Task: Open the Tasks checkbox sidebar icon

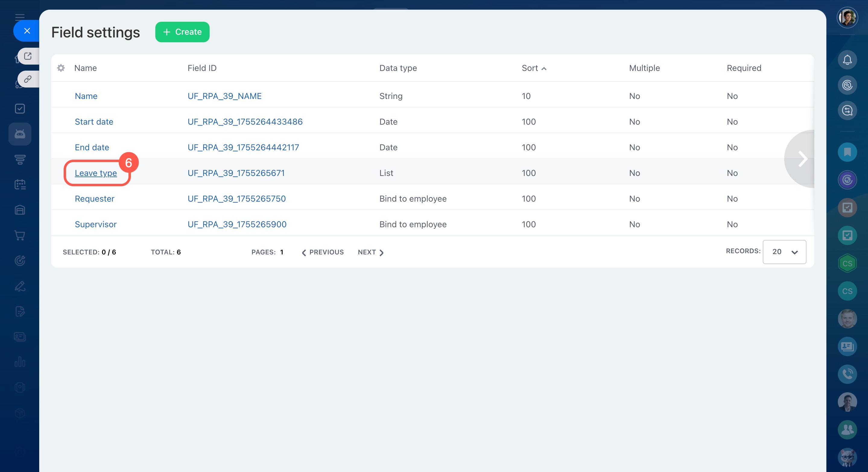Action: (20, 109)
